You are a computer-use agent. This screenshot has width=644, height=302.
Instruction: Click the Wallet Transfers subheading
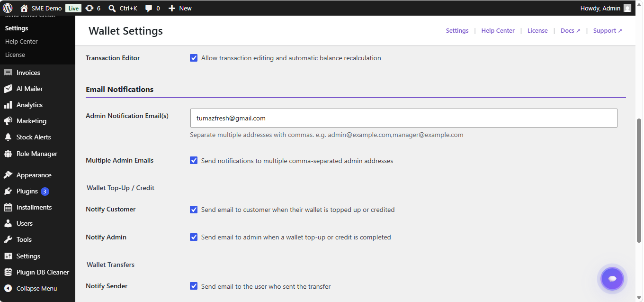pos(110,265)
